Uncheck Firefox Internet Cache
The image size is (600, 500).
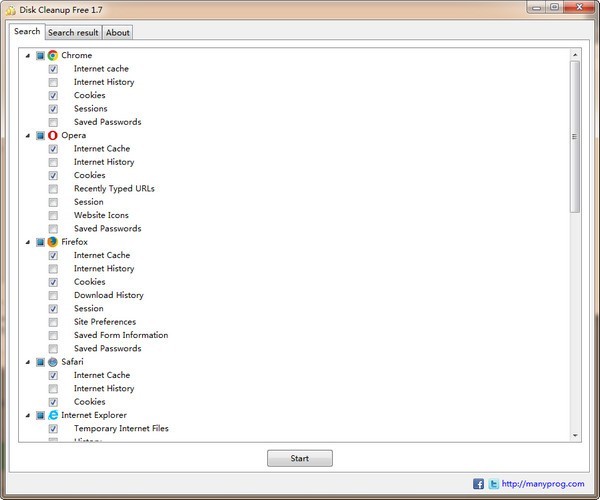coord(53,256)
